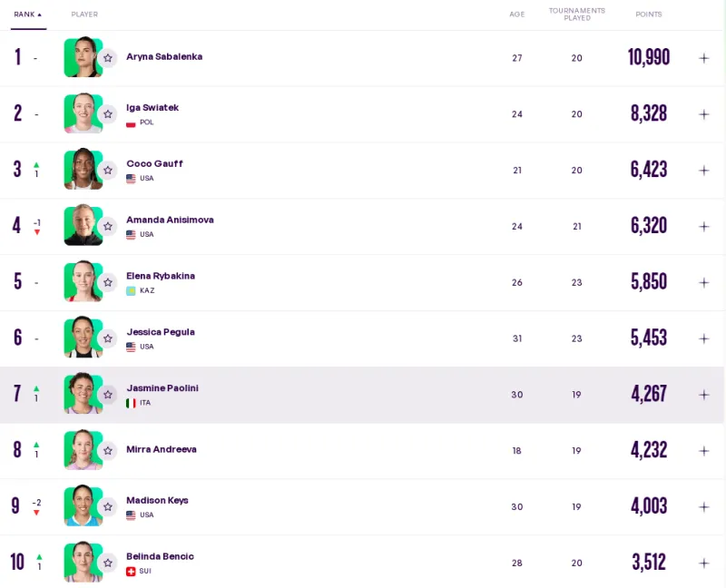The width and height of the screenshot is (726, 588).
Task: Click star icon next to Elena Rybakina
Action: [108, 282]
